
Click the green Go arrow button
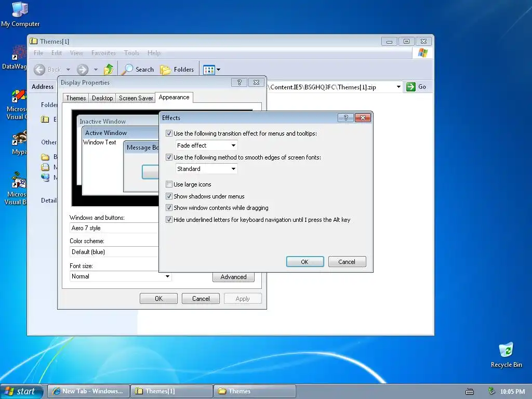click(x=410, y=87)
